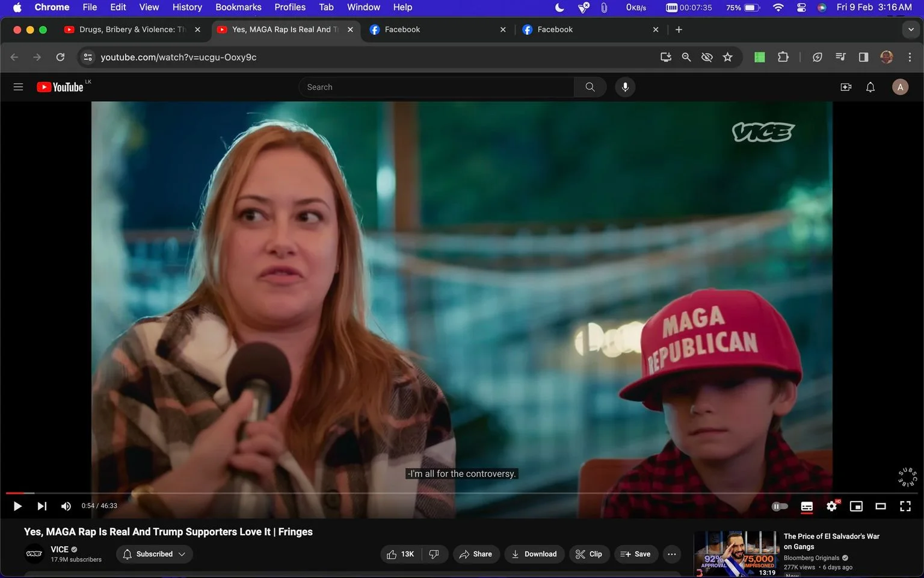924x578 pixels.
Task: Toggle Do Not Disturb moon icon
Action: click(559, 7)
